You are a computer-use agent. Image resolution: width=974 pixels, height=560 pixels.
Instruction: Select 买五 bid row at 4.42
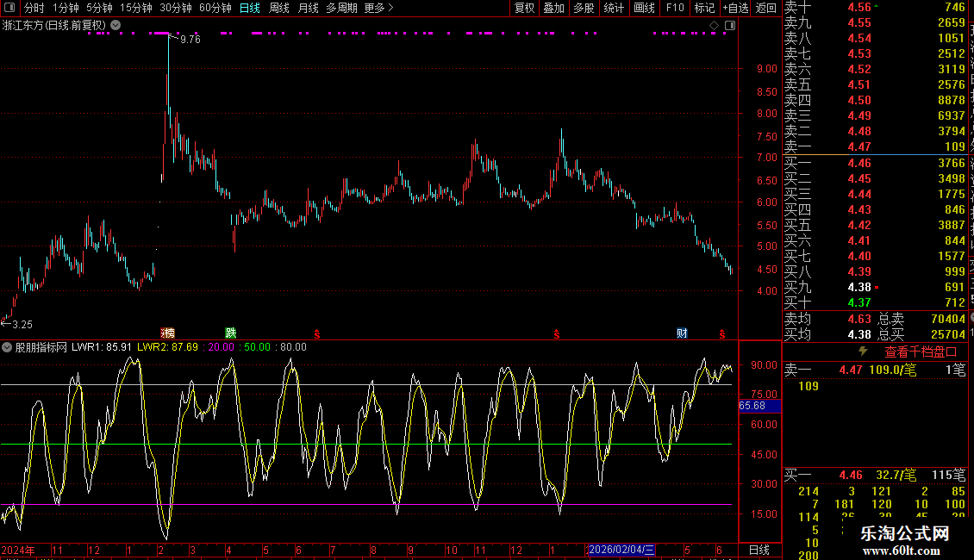click(x=875, y=225)
